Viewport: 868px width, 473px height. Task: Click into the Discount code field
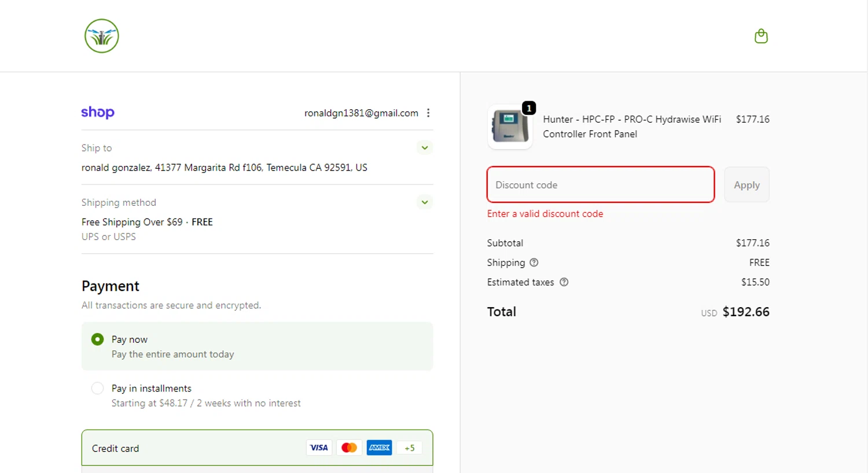(x=601, y=184)
